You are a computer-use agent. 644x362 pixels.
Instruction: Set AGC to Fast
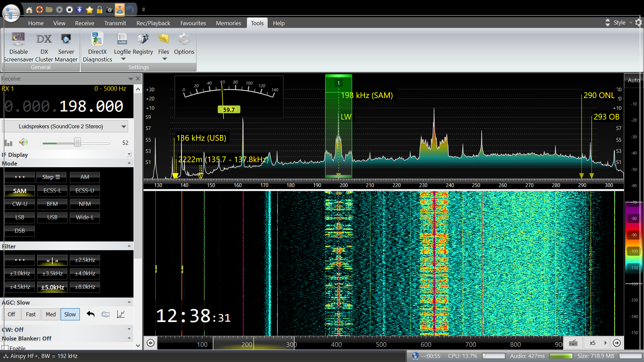tap(31, 314)
